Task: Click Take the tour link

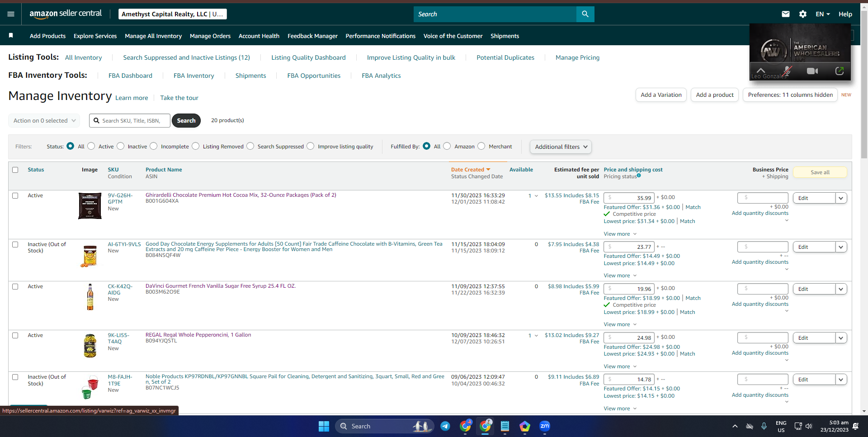Action: pyautogui.click(x=179, y=98)
